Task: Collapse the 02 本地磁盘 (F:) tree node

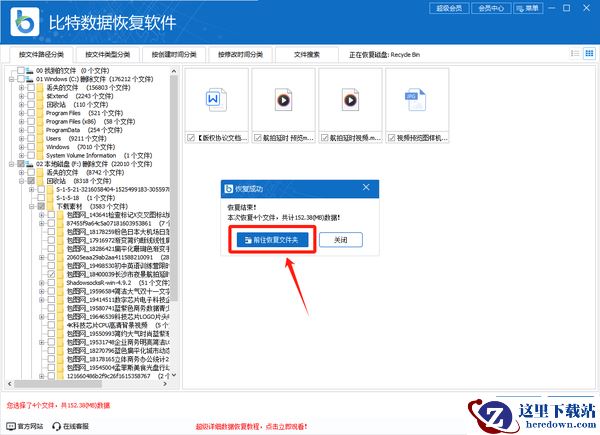Action: tap(11, 164)
